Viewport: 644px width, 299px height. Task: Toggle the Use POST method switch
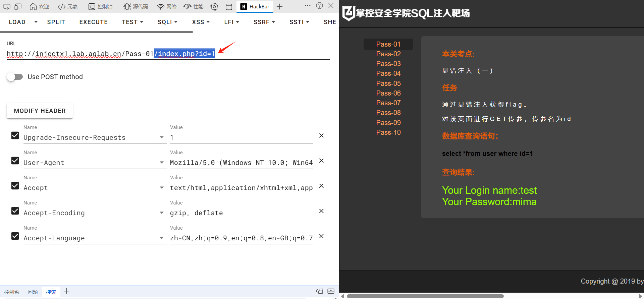point(15,77)
